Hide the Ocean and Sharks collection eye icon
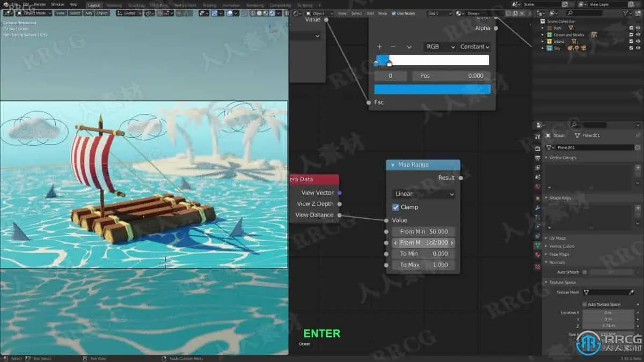This screenshot has height=362, width=644. [x=638, y=35]
